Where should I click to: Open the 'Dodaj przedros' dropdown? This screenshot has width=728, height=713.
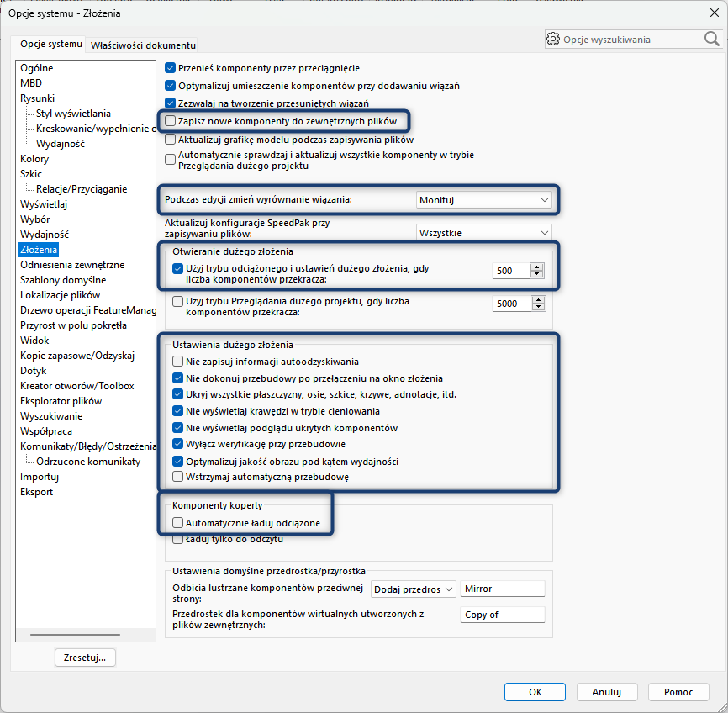[413, 589]
